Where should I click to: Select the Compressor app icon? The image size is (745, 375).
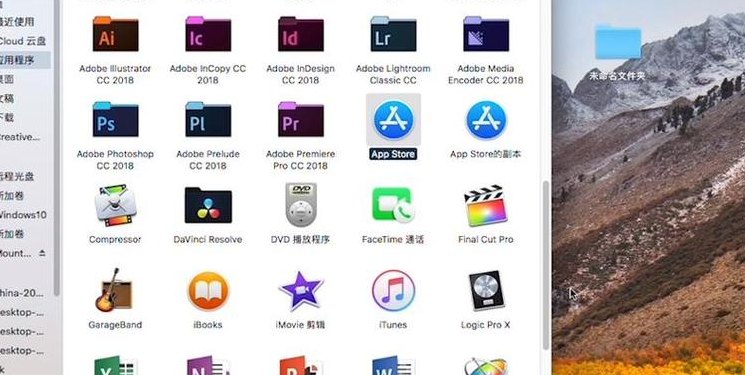tap(115, 205)
